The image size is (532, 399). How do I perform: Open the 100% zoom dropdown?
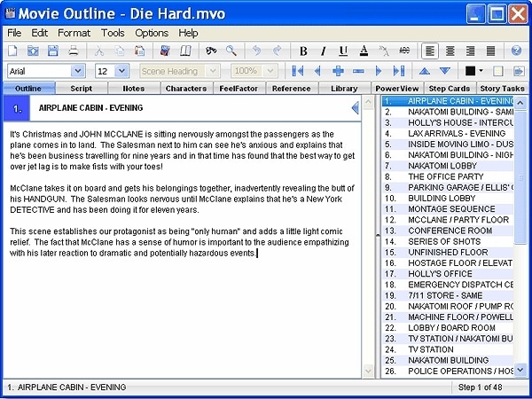click(270, 71)
